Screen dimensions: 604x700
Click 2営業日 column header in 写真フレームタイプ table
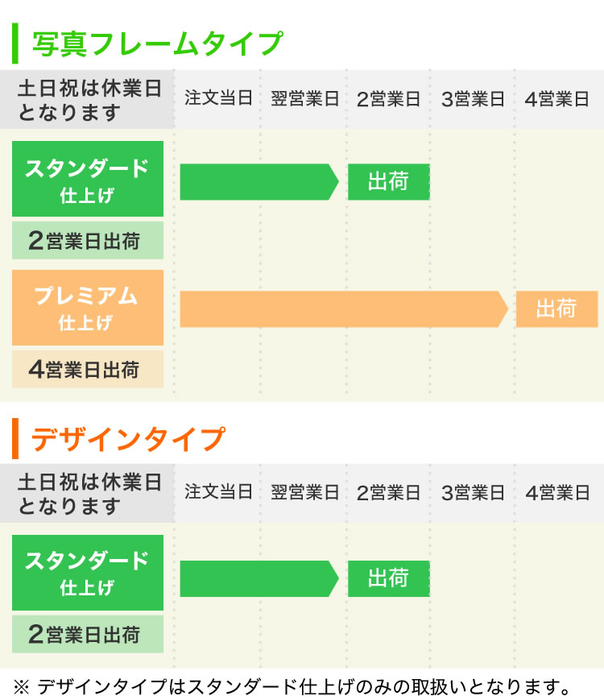click(x=388, y=100)
